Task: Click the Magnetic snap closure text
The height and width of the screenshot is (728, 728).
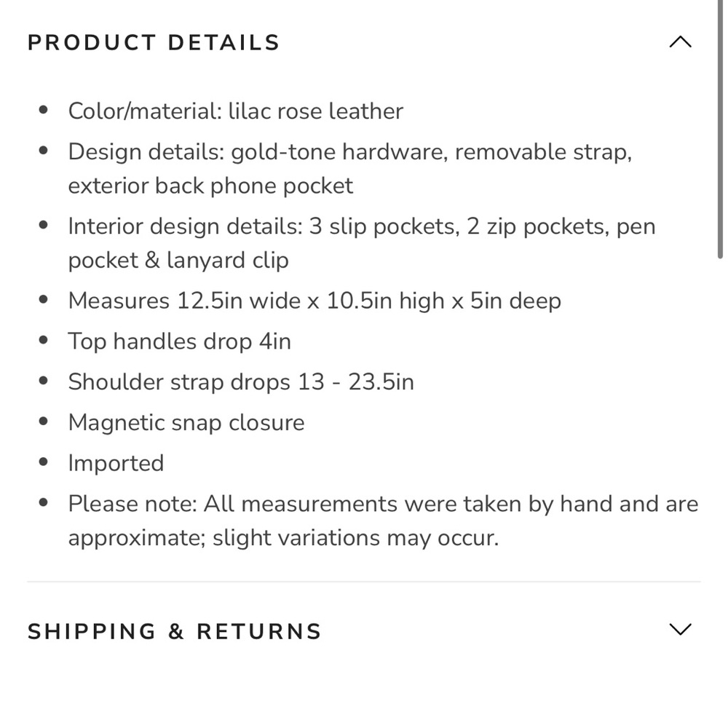Action: tap(186, 423)
